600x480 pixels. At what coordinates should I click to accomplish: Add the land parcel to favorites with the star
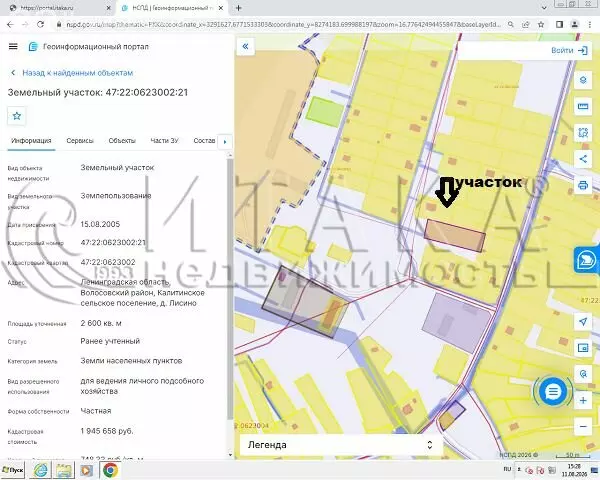(x=16, y=116)
